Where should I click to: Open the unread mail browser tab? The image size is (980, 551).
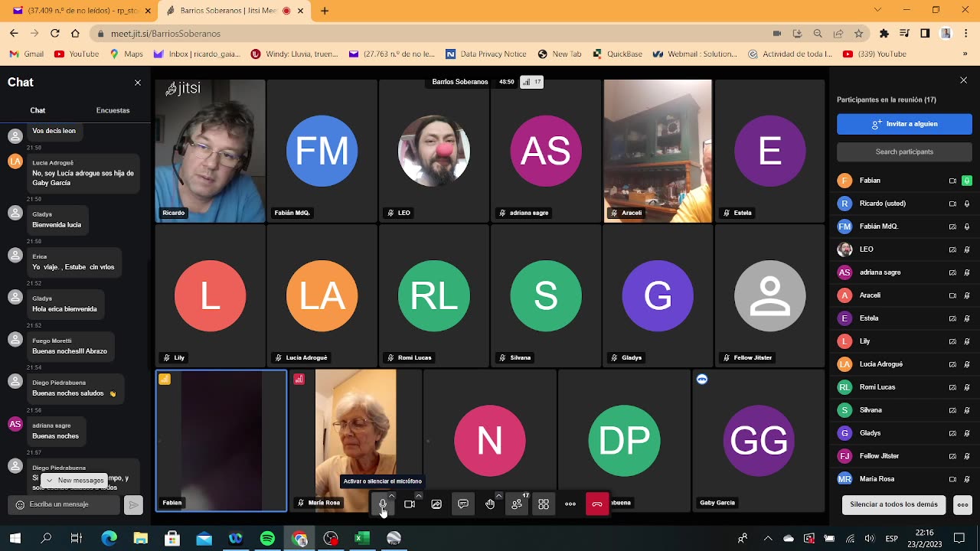click(80, 11)
